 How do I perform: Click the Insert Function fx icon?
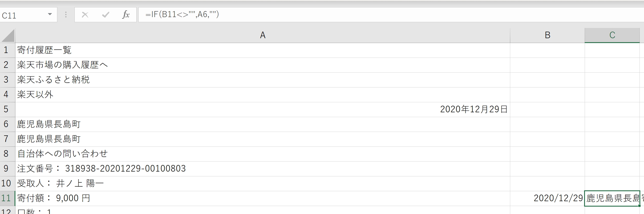point(126,15)
